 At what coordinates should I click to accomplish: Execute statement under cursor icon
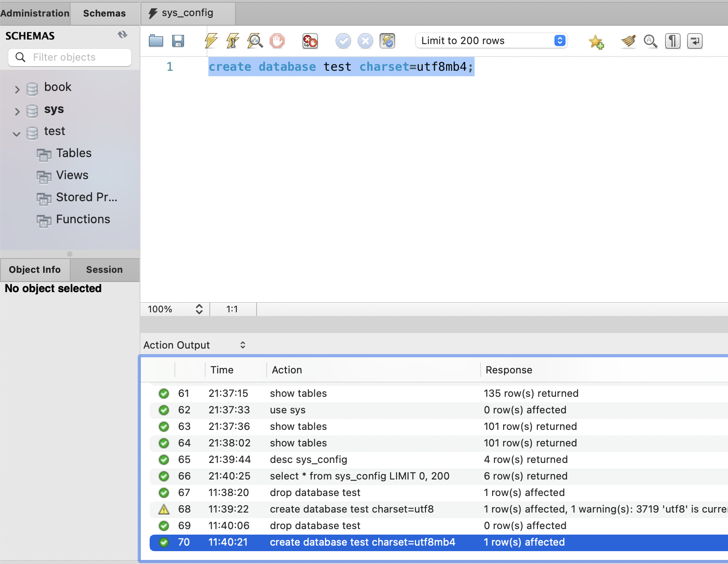[x=233, y=41]
